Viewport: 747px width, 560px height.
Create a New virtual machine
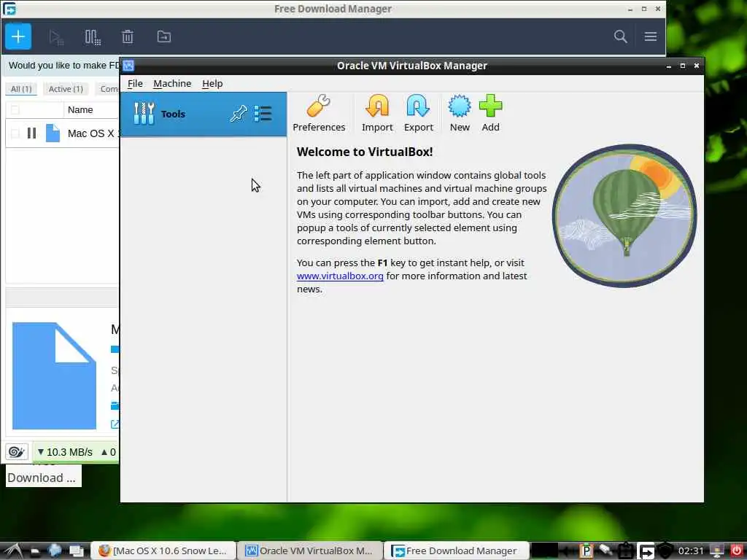pos(460,113)
